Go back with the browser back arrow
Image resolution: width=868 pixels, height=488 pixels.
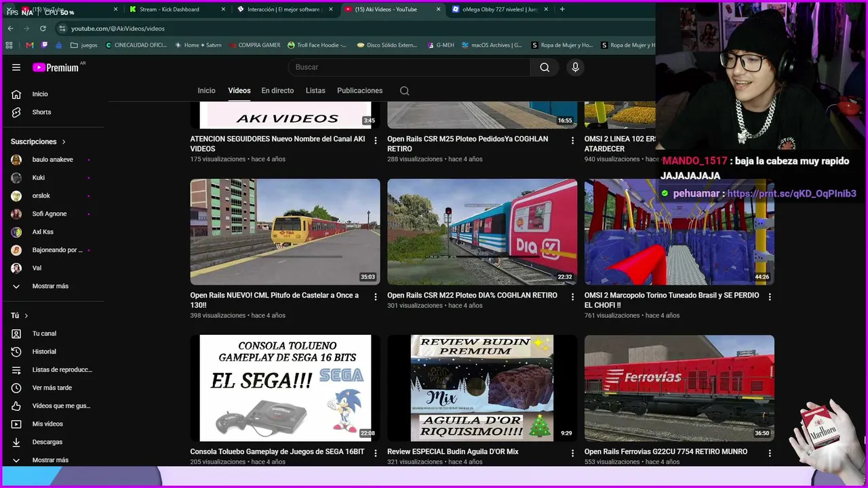tap(10, 28)
